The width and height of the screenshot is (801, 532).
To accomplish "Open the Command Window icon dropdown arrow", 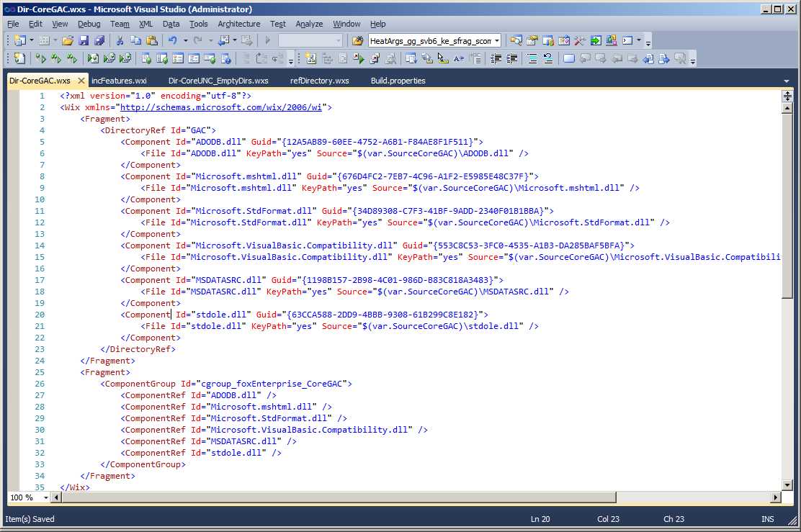I will pyautogui.click(x=639, y=40).
